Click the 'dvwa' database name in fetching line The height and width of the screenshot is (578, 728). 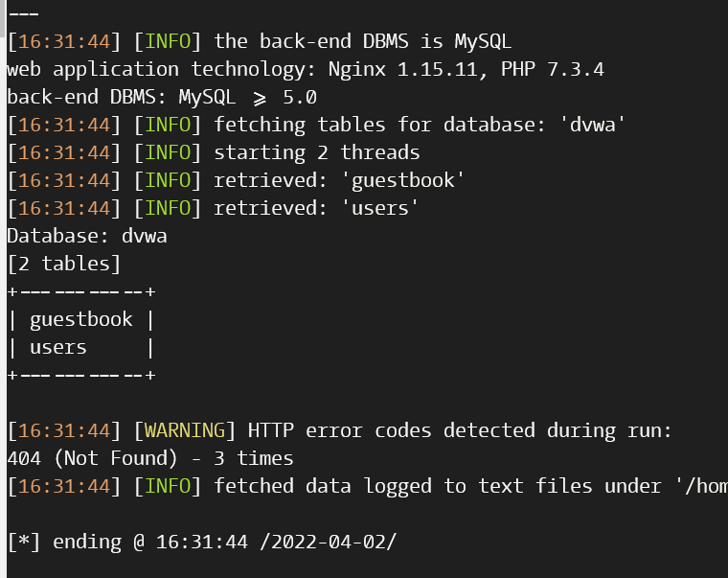click(592, 125)
